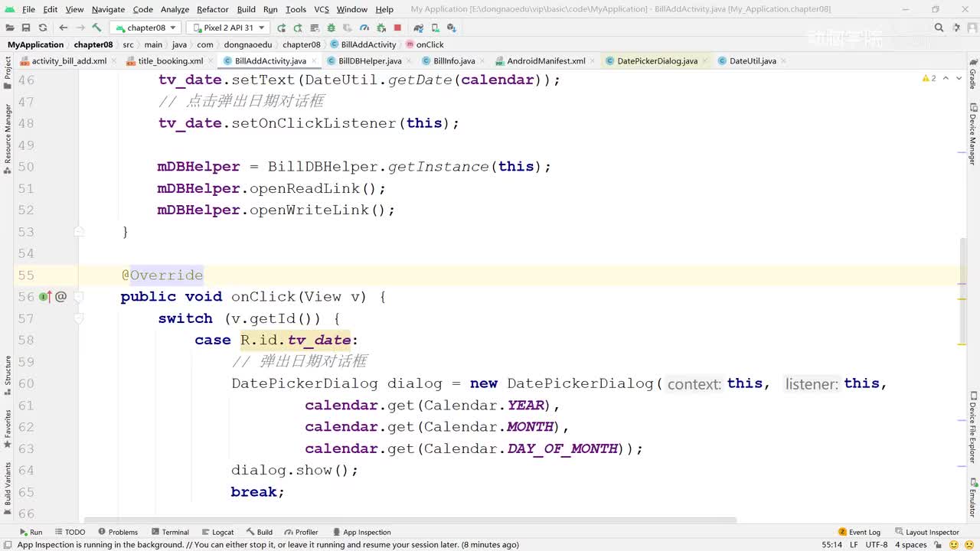Viewport: 980px width, 551px height.
Task: Build the project with the hammer icon
Action: (96, 28)
